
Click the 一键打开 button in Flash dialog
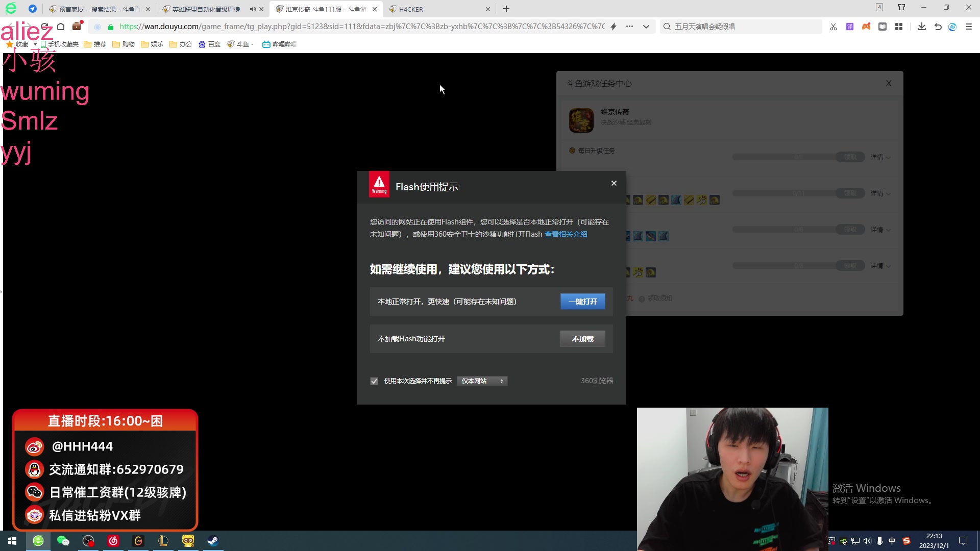582,302
